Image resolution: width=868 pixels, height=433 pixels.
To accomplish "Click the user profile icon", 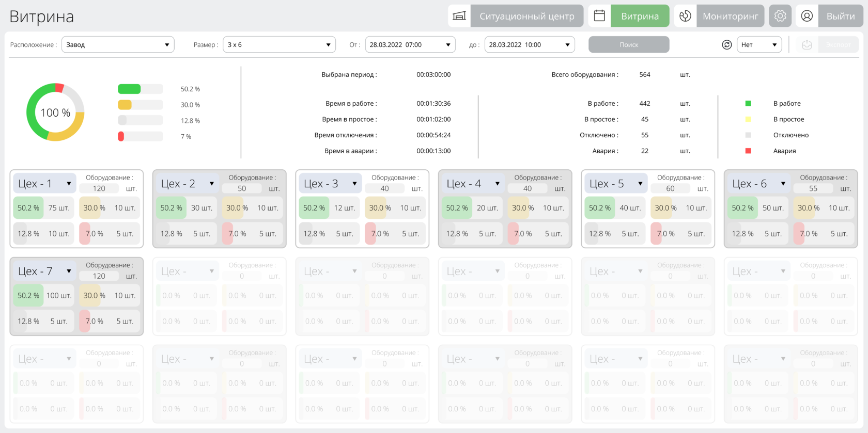I will coord(807,16).
